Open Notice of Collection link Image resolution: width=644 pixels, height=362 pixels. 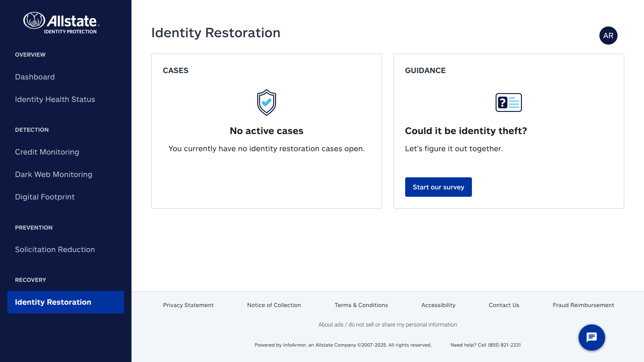click(x=274, y=305)
